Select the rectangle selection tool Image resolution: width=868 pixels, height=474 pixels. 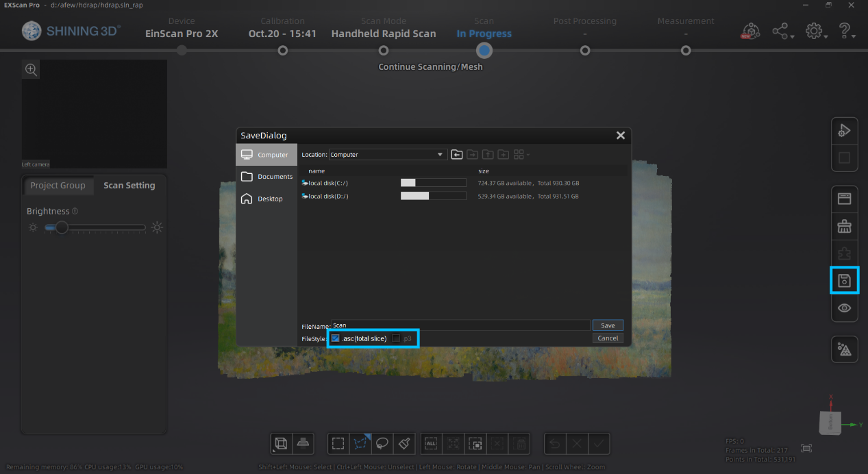pos(338,443)
